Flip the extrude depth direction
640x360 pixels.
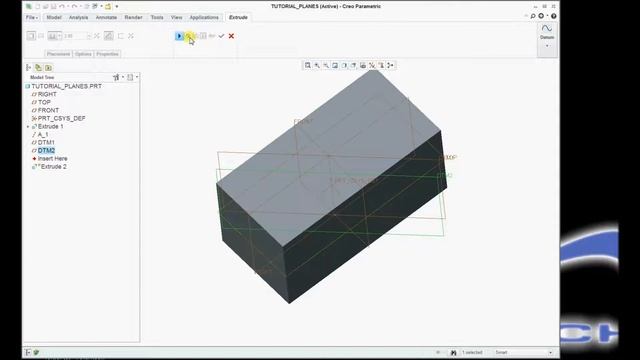pos(97,36)
